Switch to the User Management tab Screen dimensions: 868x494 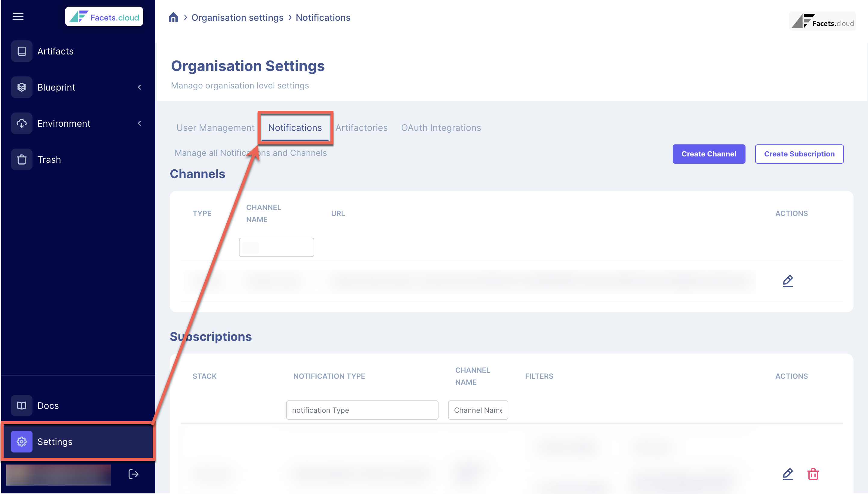pos(215,128)
